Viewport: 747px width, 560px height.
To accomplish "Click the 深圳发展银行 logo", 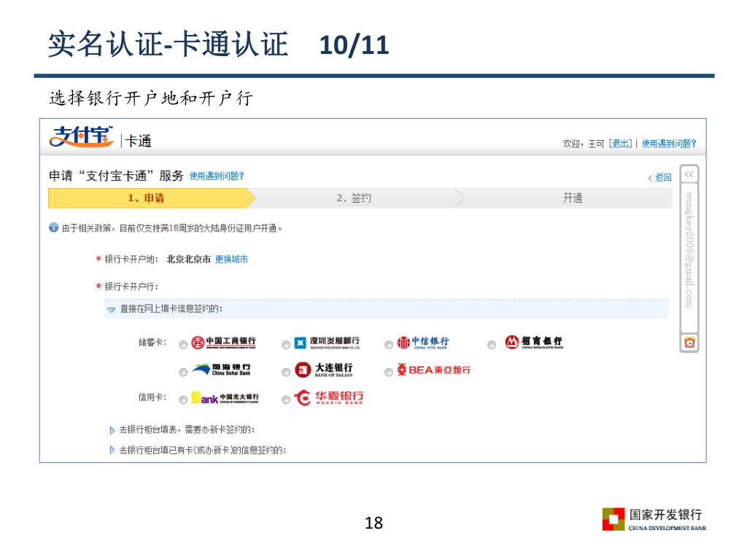I will tap(327, 343).
